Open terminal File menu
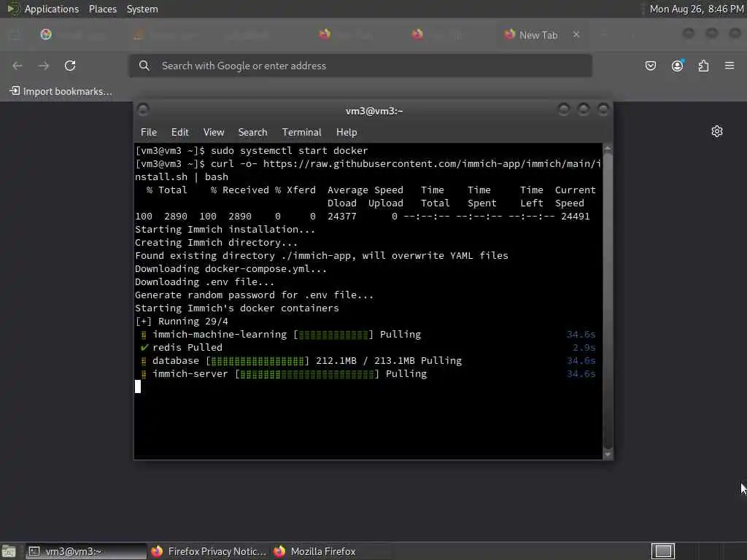 coord(148,132)
